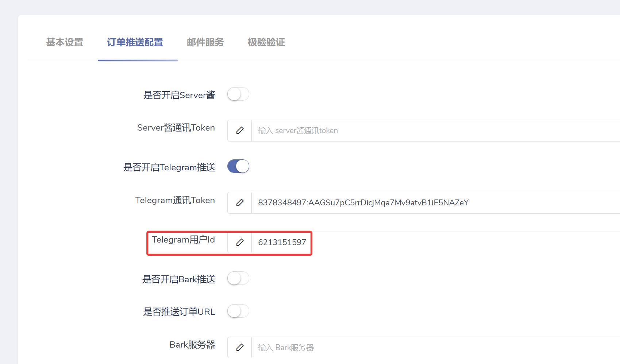The image size is (620, 364).
Task: Enable the 是否开启Server酱 switch
Action: pos(238,94)
